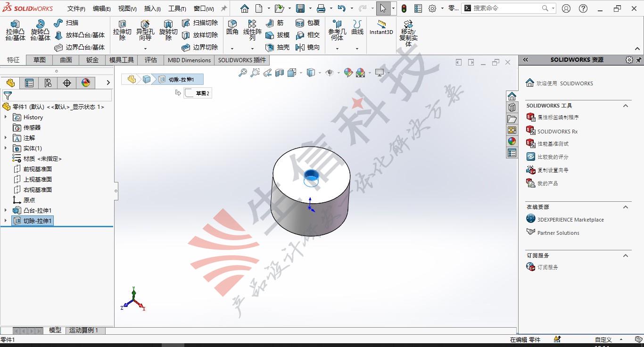Toggle hide/show items eye icon
This screenshot has height=347, width=644.
tap(330, 73)
